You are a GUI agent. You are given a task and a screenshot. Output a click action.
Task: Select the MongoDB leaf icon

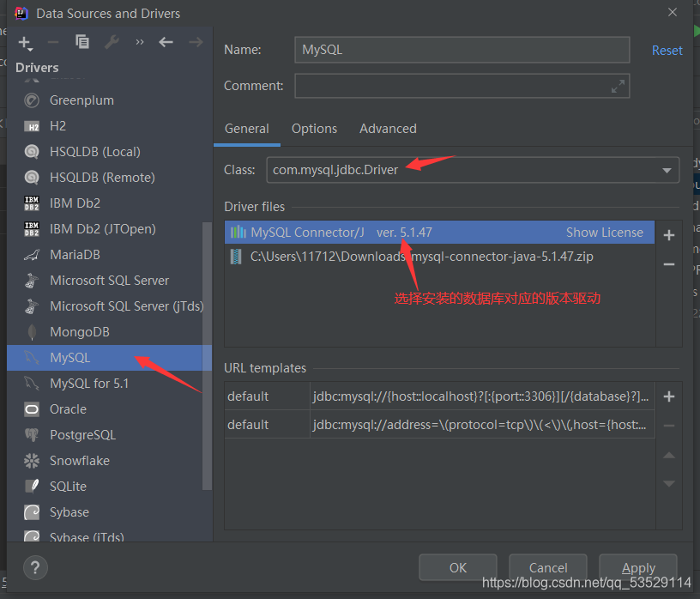point(32,332)
